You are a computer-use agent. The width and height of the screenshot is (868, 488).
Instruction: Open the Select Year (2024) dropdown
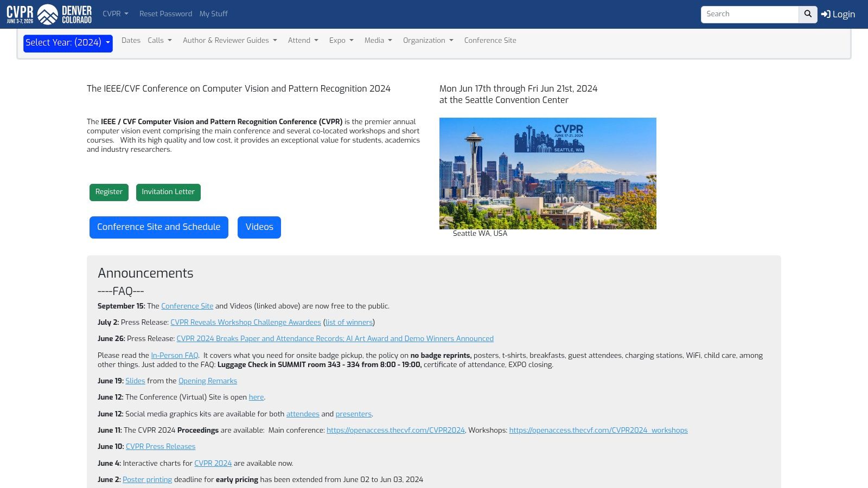68,43
